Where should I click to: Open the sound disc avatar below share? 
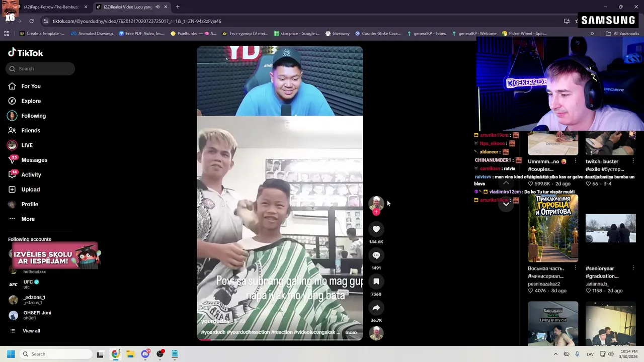(376, 333)
